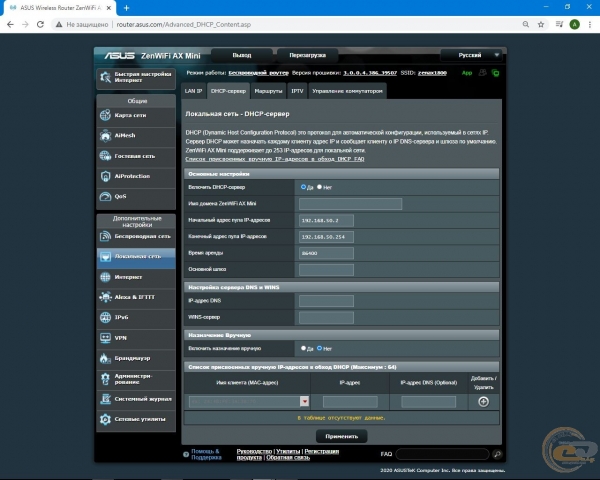Open the AiProtection shield icon
The height and width of the screenshot is (480, 600).
point(105,176)
